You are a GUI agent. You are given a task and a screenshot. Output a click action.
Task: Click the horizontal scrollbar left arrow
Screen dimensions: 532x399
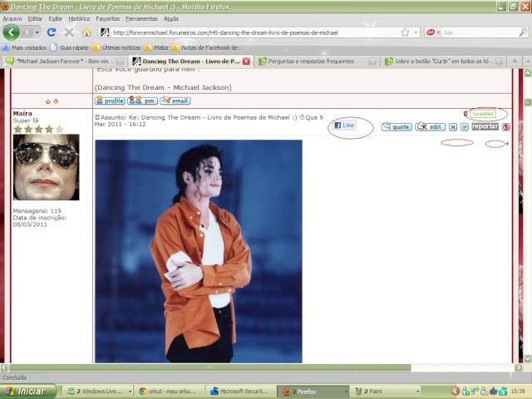3,367
